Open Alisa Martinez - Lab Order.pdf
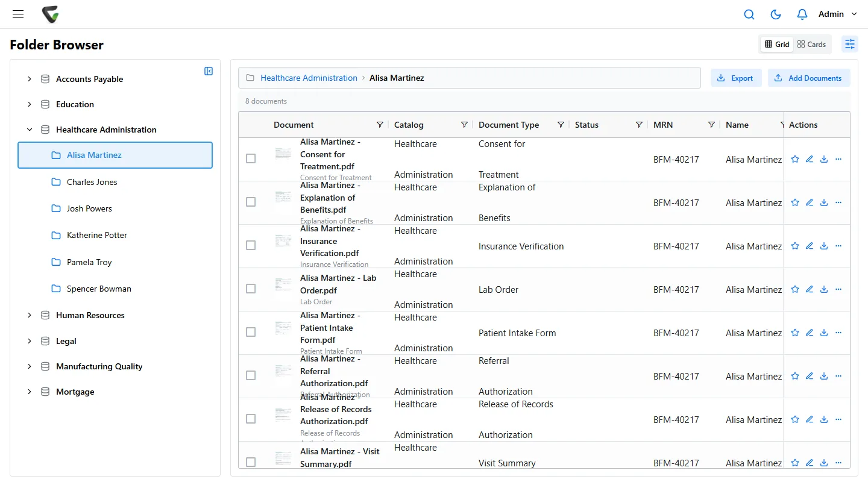 (338, 284)
